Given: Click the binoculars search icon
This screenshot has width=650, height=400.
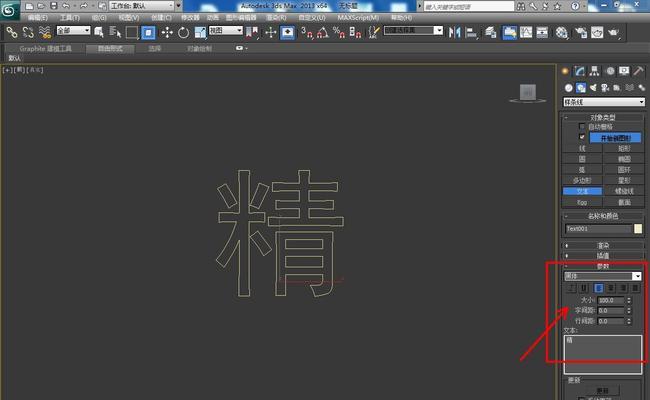Looking at the screenshot, I should coord(521,6).
